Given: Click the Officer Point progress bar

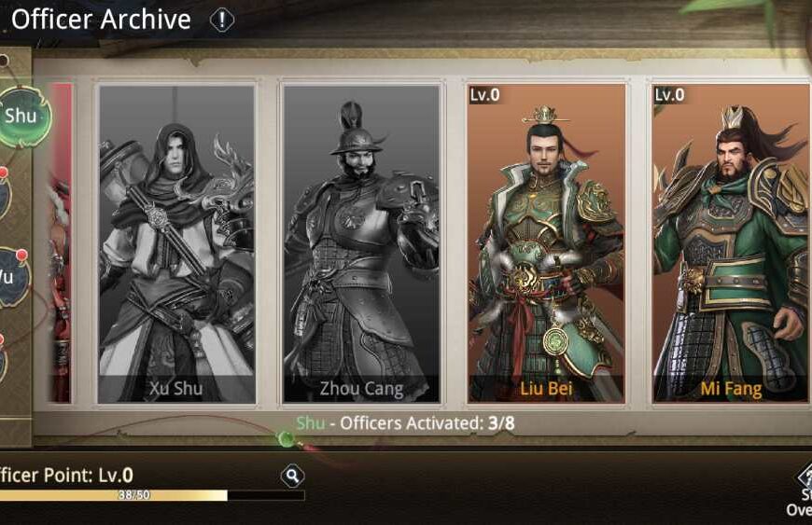Looking at the screenshot, I should click(x=152, y=495).
